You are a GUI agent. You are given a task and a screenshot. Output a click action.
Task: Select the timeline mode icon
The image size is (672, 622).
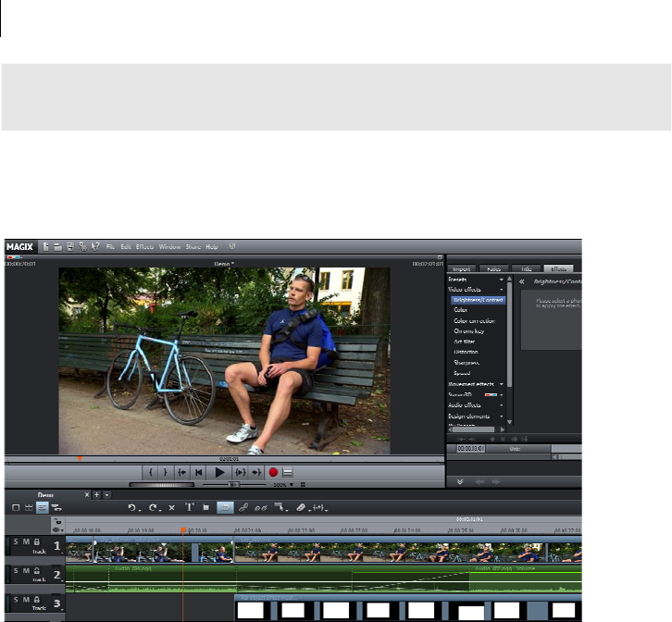tap(42, 507)
